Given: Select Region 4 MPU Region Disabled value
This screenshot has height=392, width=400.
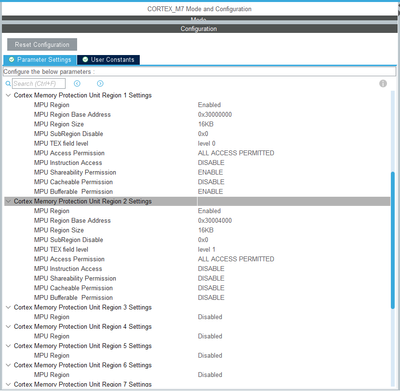Looking at the screenshot, I should 210,336.
